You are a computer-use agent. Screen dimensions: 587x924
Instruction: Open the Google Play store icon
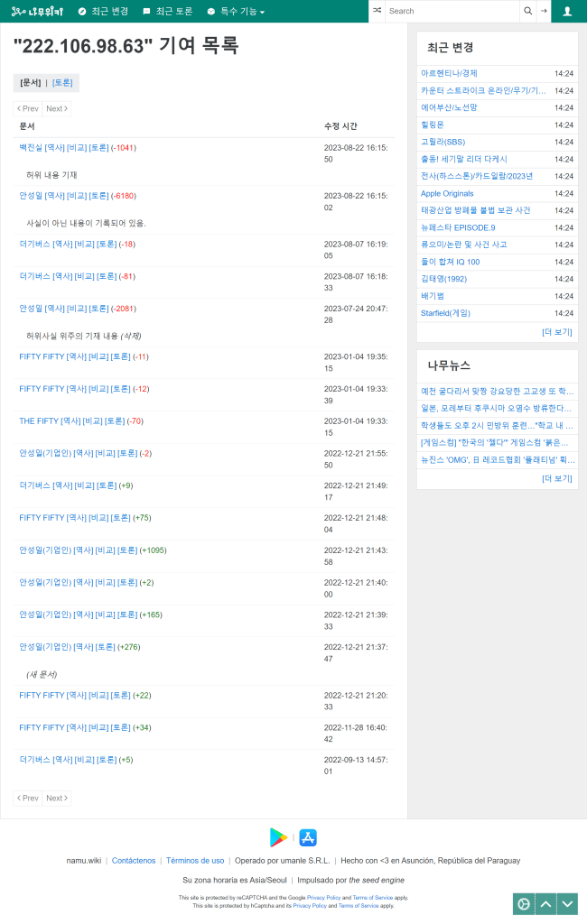[278, 837]
